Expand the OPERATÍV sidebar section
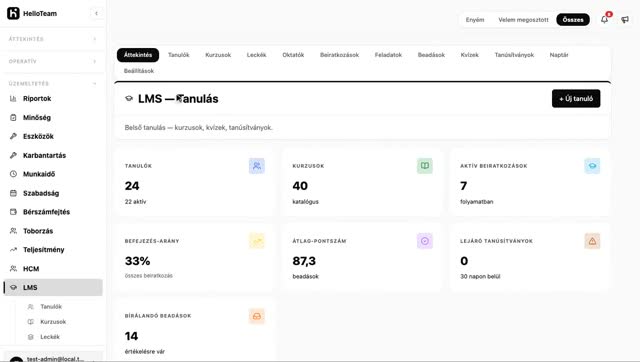 pyautogui.click(x=53, y=62)
